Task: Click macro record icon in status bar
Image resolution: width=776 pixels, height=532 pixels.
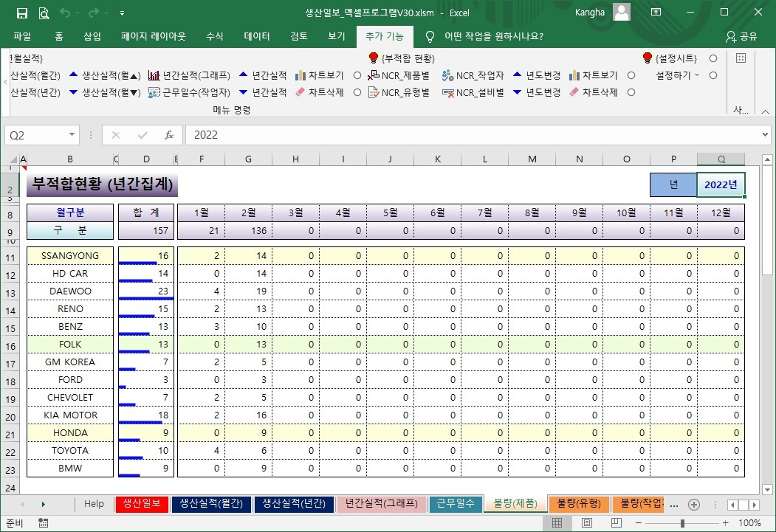Action: pos(43,523)
